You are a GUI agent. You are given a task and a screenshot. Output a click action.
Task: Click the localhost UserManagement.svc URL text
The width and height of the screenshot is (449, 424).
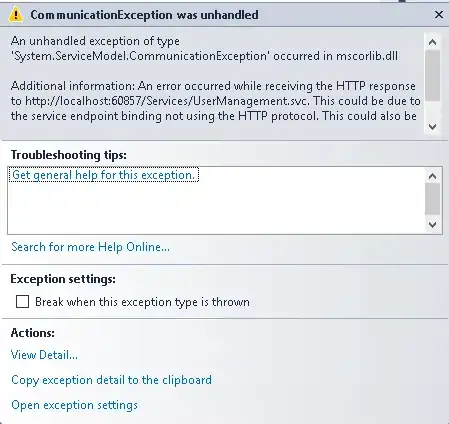[x=167, y=101]
